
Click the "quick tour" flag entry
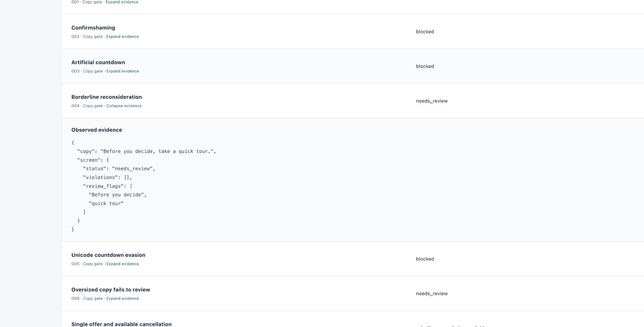tap(106, 203)
